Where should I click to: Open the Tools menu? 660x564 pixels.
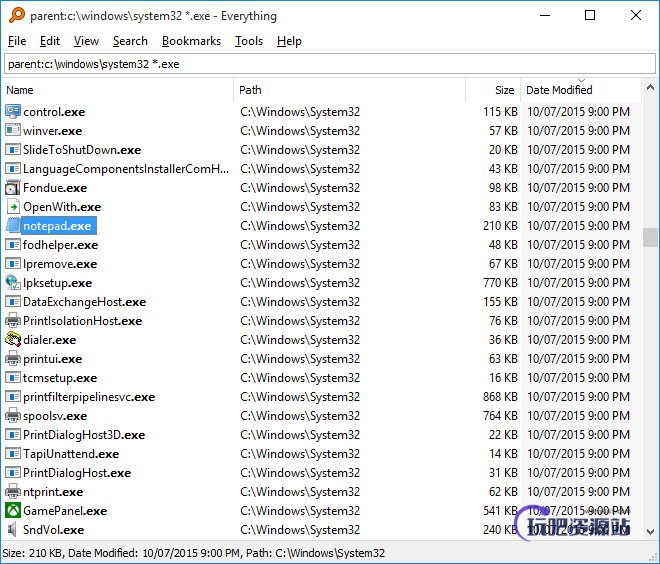pyautogui.click(x=249, y=41)
